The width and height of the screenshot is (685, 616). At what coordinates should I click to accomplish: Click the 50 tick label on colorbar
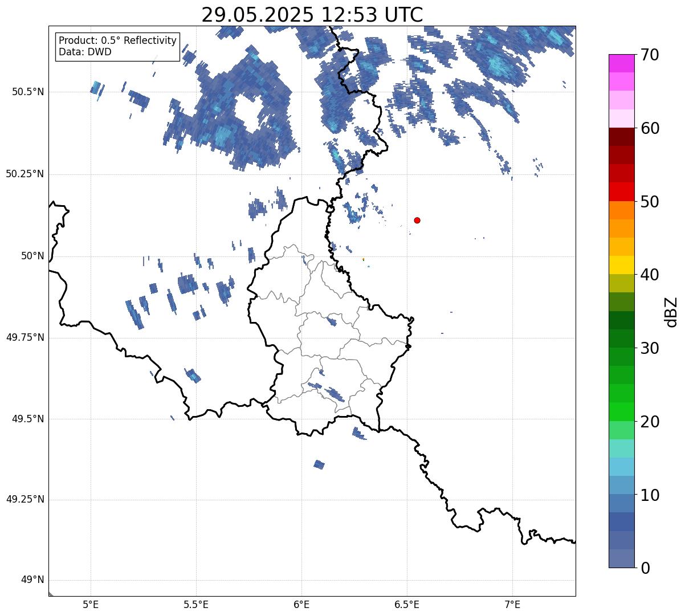pyautogui.click(x=650, y=202)
